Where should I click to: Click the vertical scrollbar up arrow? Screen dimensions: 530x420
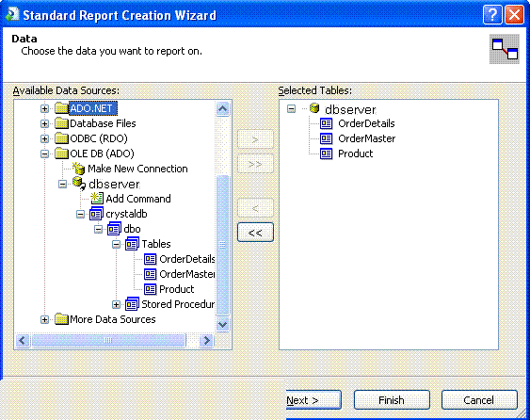[222, 108]
